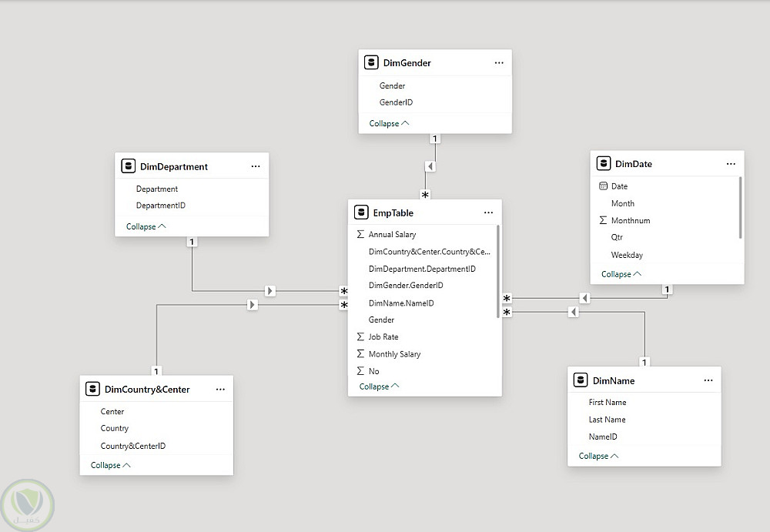Click the DimName table icon
The height and width of the screenshot is (532, 770).
(x=581, y=380)
